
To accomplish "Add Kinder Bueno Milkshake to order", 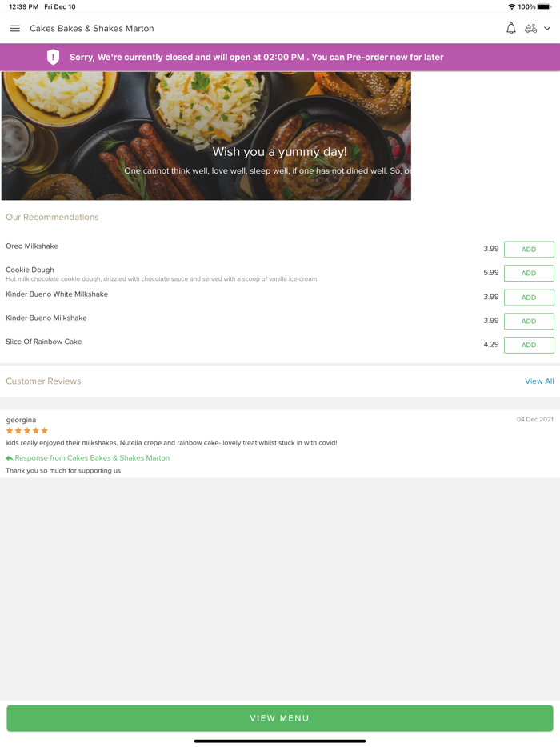I will [x=528, y=321].
